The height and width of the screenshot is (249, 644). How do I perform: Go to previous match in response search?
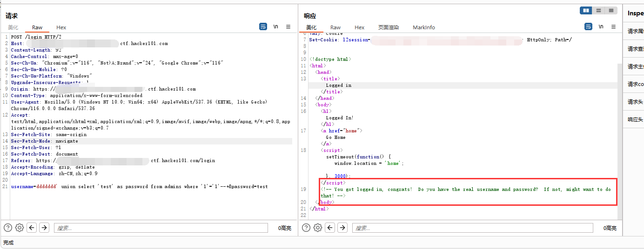(330, 228)
